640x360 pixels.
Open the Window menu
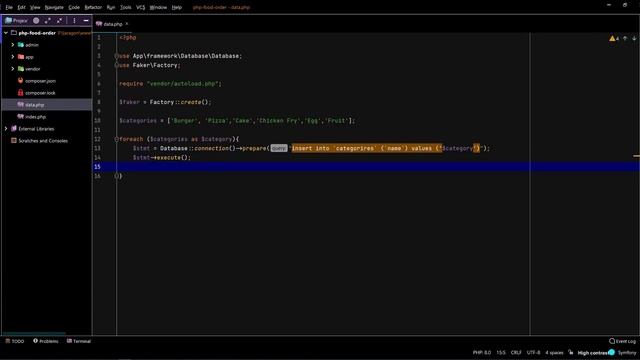coord(158,7)
